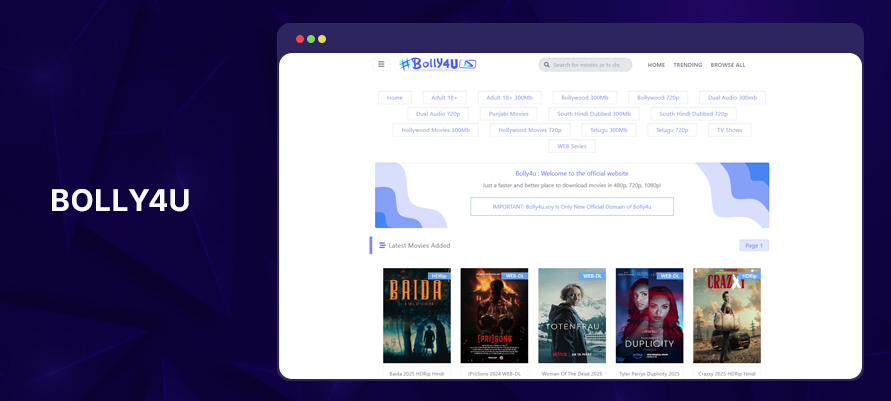Open the Bollywood 720p category
Viewport: 891px width, 401px height.
pos(658,98)
